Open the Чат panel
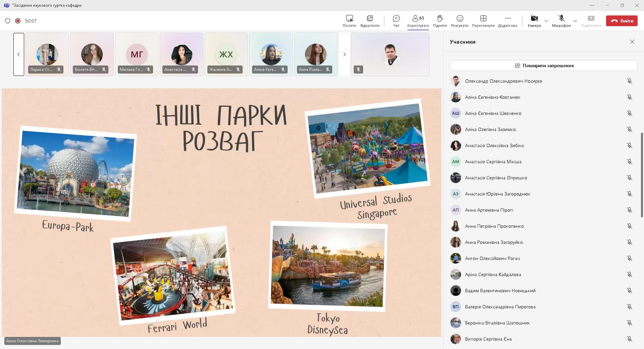 coord(396,21)
